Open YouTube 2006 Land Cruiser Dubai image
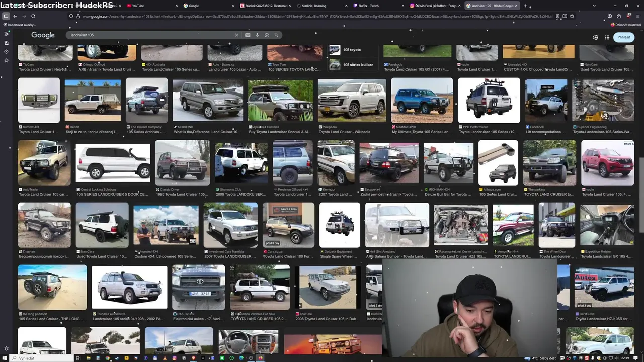The height and width of the screenshot is (362, 644). click(328, 288)
